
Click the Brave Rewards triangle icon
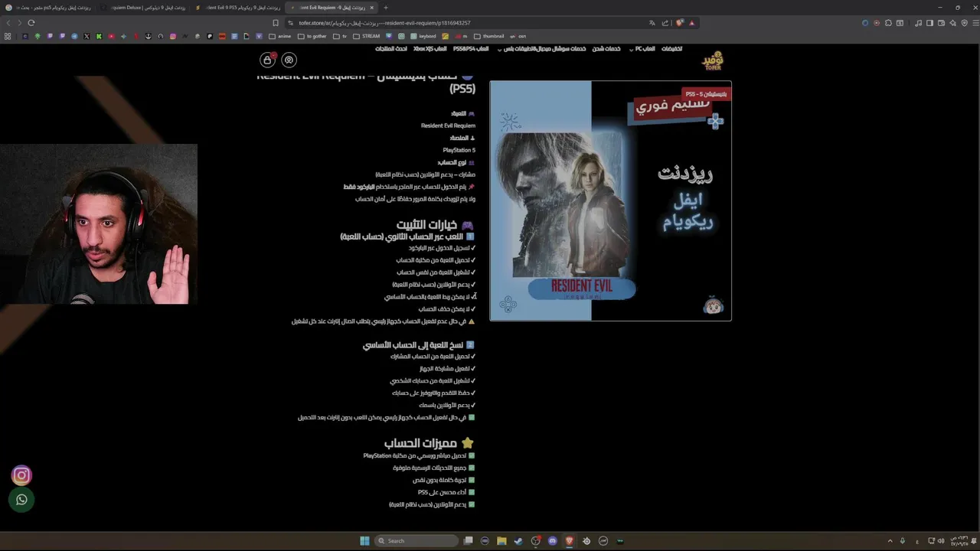tap(691, 23)
